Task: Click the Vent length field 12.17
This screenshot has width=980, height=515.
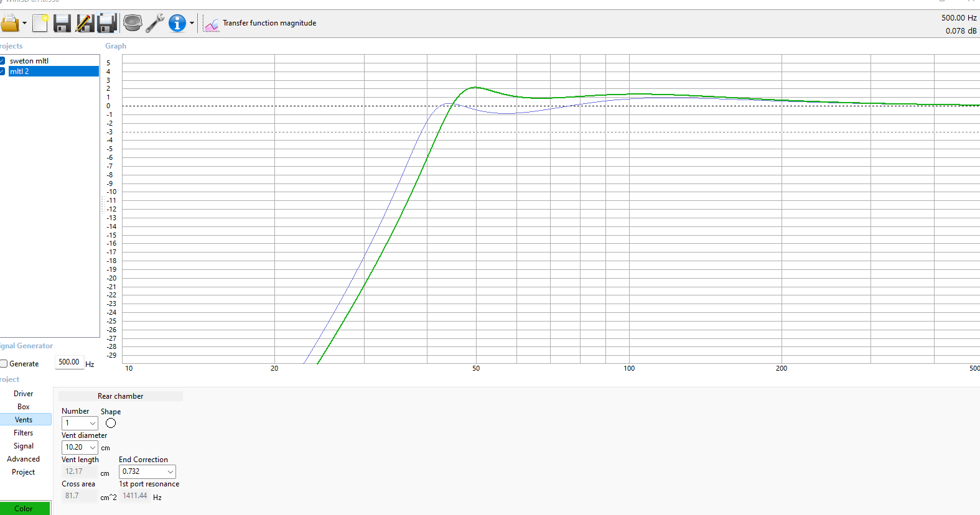Action: click(x=80, y=471)
